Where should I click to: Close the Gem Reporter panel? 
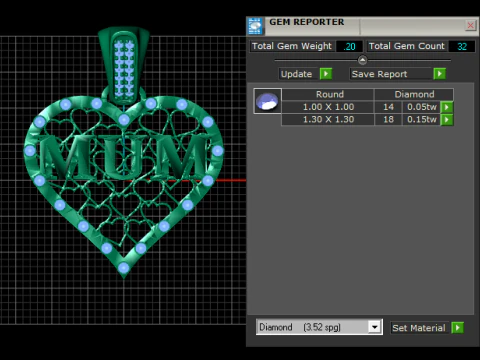[x=470, y=25]
